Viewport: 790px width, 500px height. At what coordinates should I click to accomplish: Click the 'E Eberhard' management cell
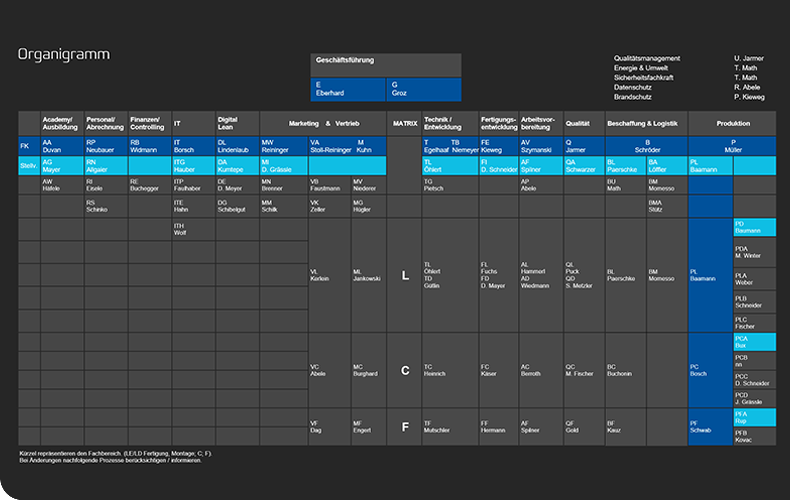(x=348, y=89)
